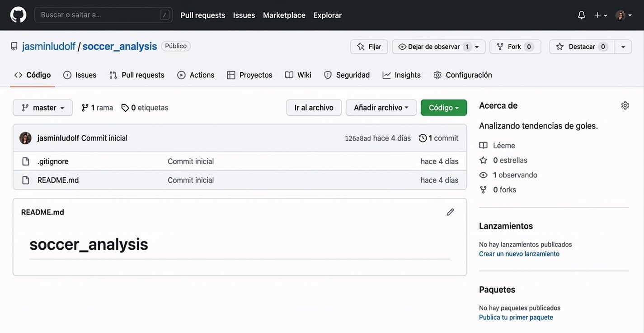The height and width of the screenshot is (333, 644).
Task: Open the jasminludolf owner profile link
Action: click(x=49, y=46)
